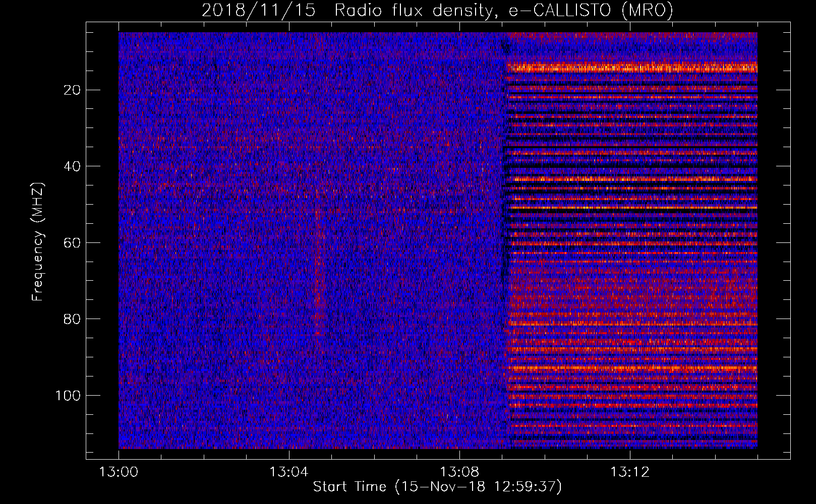Click the 80 MHz frequency tick label
Image resolution: width=816 pixels, height=504 pixels.
coord(73,319)
